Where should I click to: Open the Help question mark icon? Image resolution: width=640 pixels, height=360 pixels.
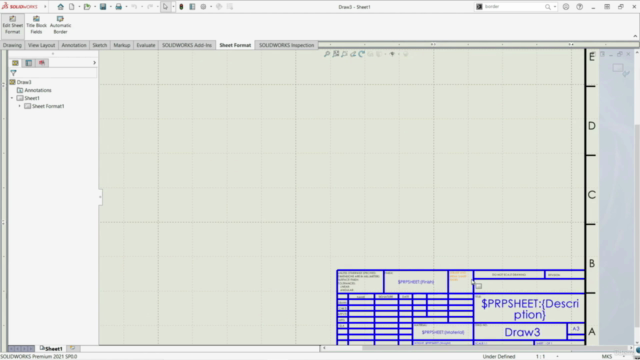point(580,7)
